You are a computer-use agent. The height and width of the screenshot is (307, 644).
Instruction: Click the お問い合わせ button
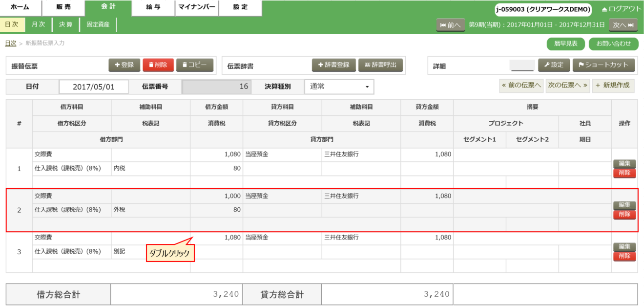[614, 44]
